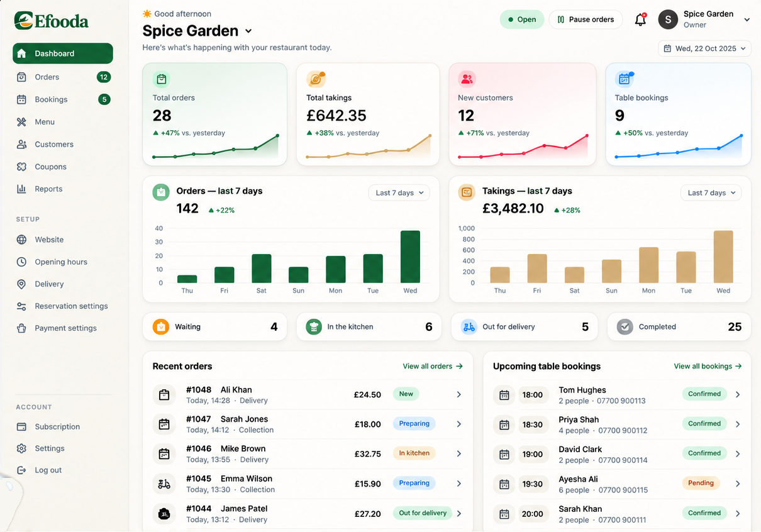Viewport: 761px width, 532px height.
Task: Expand Tom Hughes booking chevron
Action: 738,395
